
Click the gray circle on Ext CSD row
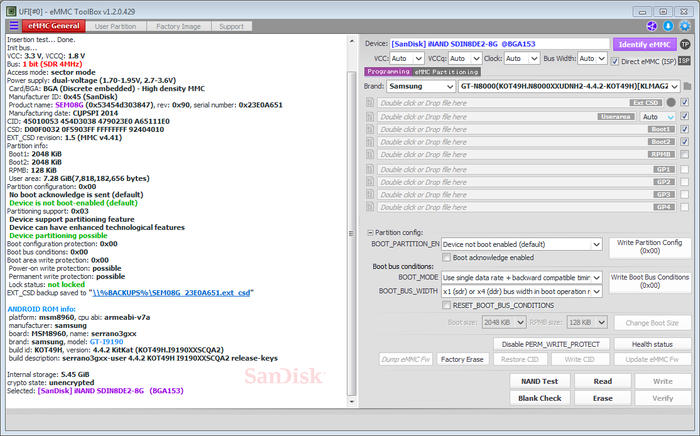[669, 102]
